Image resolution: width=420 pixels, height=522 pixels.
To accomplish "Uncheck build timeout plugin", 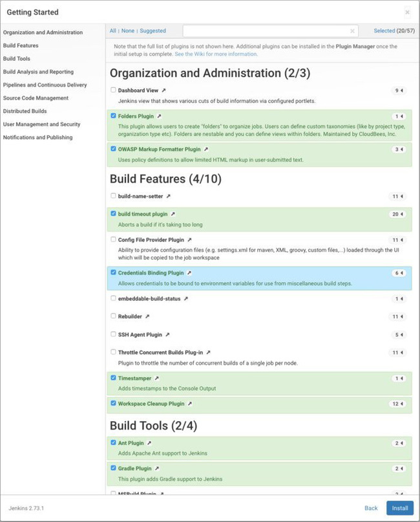I will (x=113, y=213).
